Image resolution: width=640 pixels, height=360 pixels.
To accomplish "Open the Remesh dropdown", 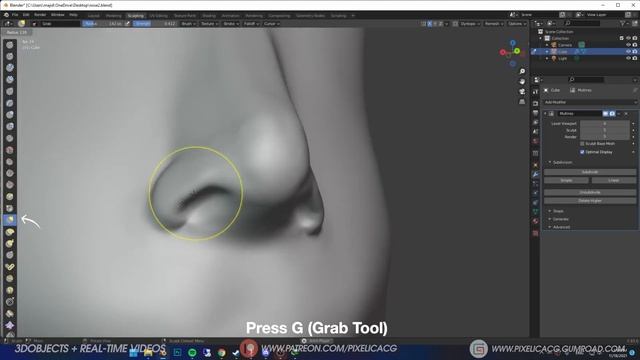I will (x=494, y=24).
